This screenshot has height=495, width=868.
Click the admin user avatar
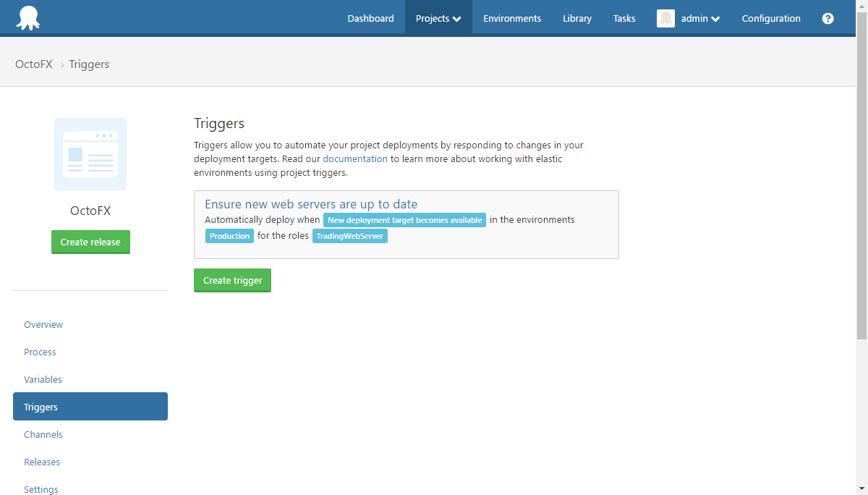coord(665,18)
